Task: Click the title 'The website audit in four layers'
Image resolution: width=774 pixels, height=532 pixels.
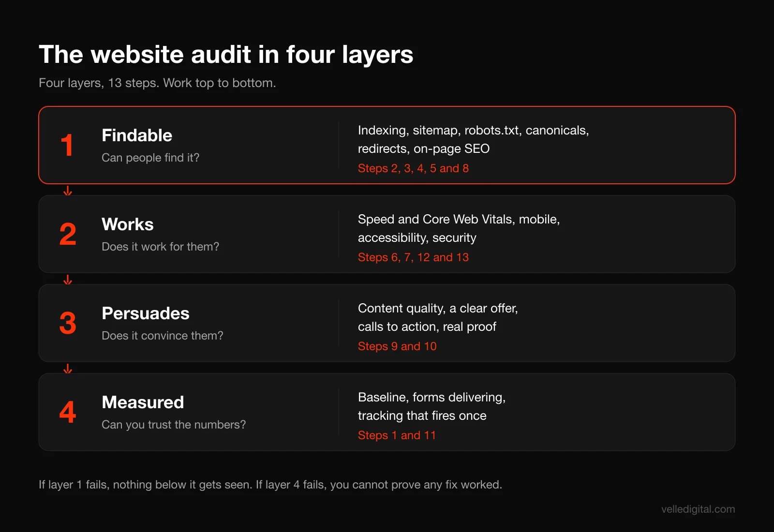Action: point(226,54)
